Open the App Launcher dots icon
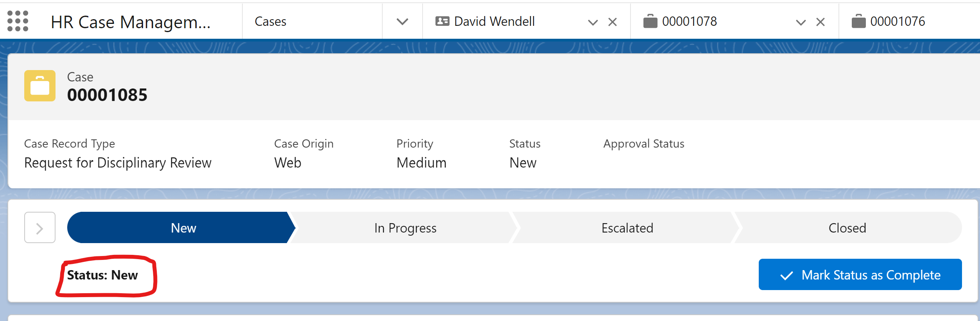 coord(18,21)
